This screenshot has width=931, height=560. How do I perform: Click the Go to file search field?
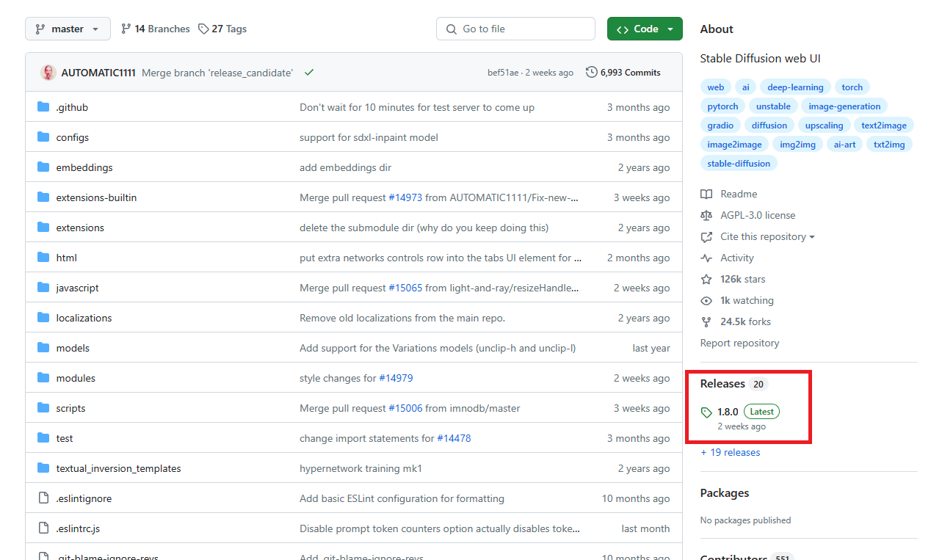pyautogui.click(x=515, y=29)
